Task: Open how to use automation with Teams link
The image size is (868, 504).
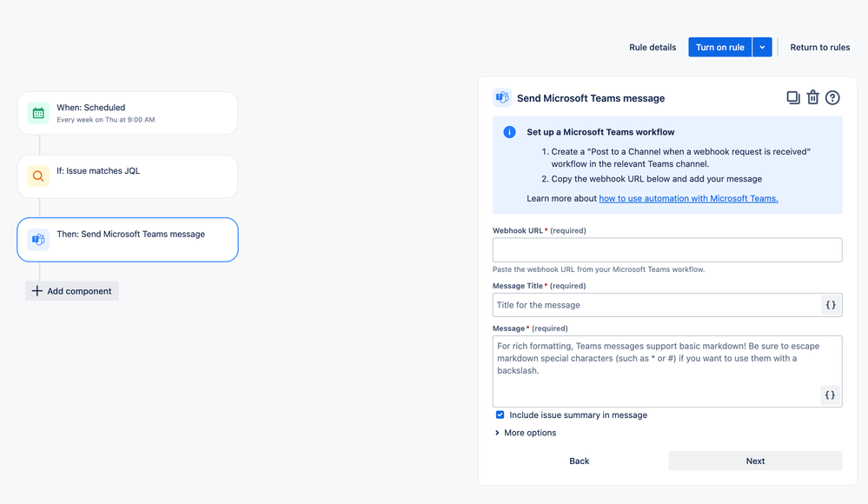Action: click(689, 198)
